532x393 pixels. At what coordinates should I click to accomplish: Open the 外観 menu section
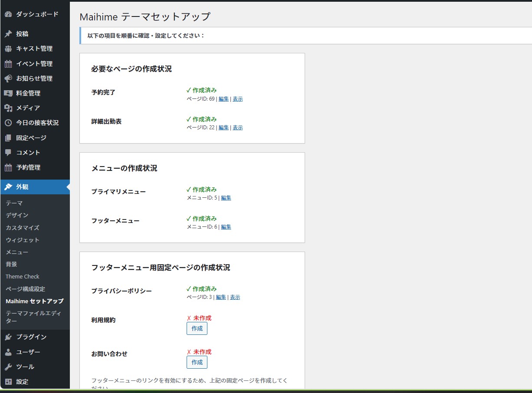[22, 187]
